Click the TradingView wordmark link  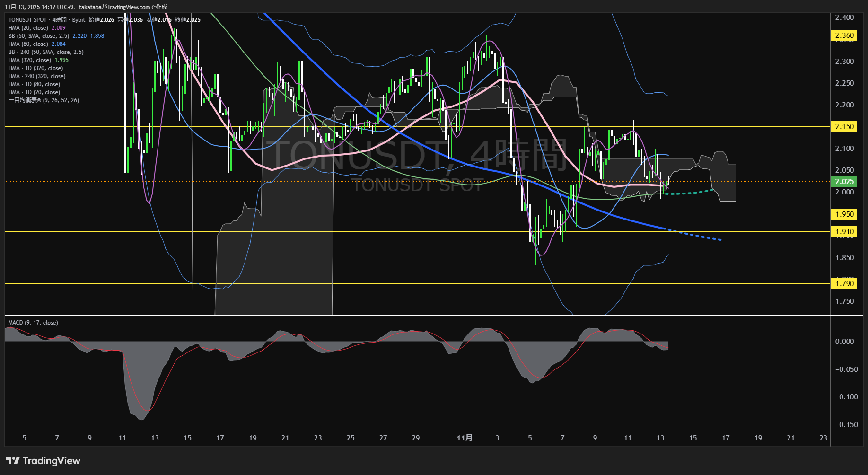52,461
